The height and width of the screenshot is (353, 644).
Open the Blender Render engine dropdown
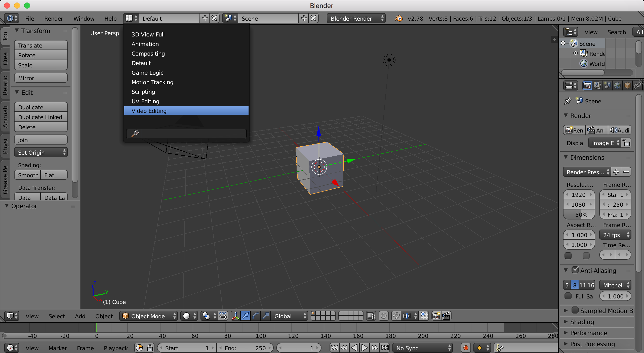(356, 18)
